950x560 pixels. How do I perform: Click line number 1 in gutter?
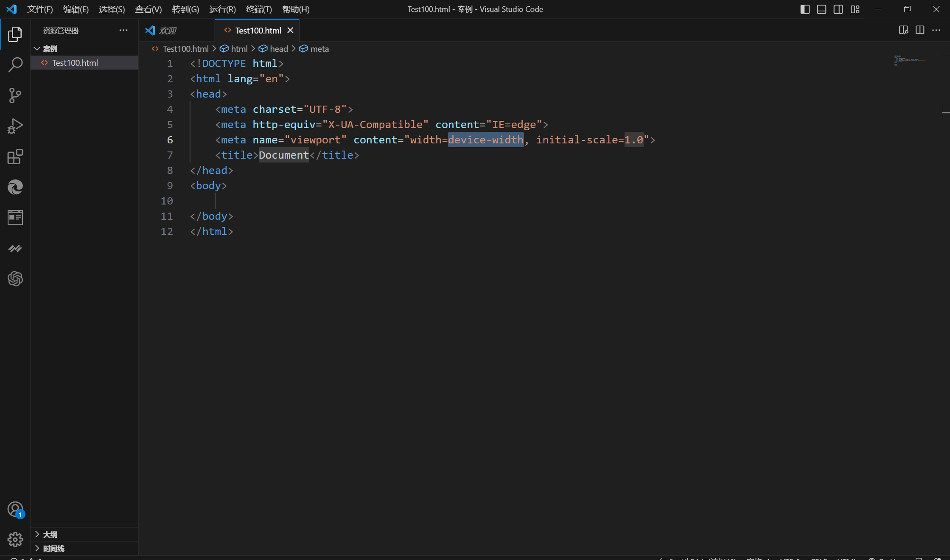point(170,63)
